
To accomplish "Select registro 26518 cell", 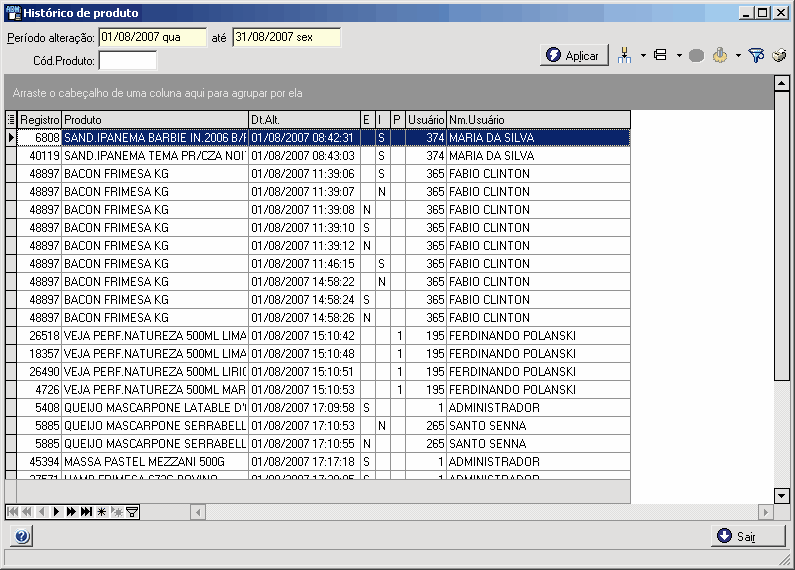I will tap(40, 336).
